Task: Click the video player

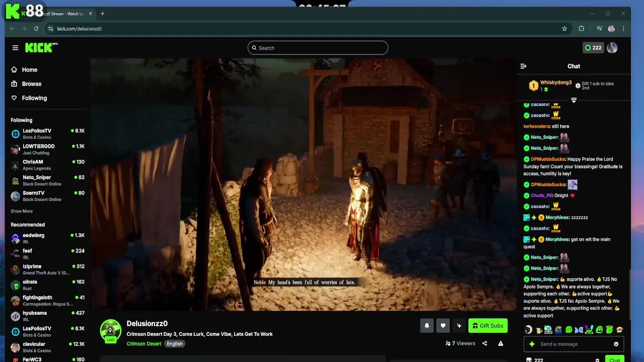Action: [303, 184]
